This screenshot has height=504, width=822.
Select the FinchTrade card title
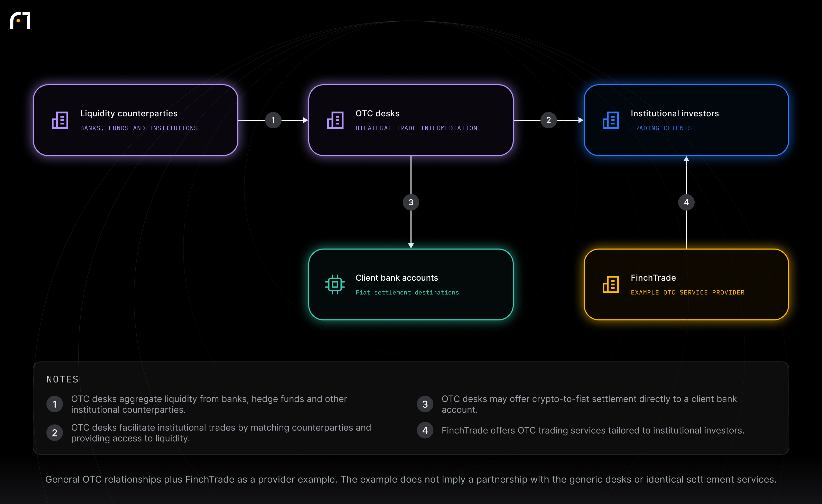coord(653,278)
